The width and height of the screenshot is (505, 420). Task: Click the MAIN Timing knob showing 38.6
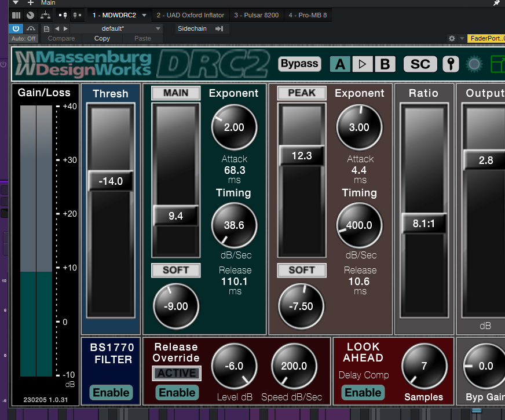(x=234, y=225)
